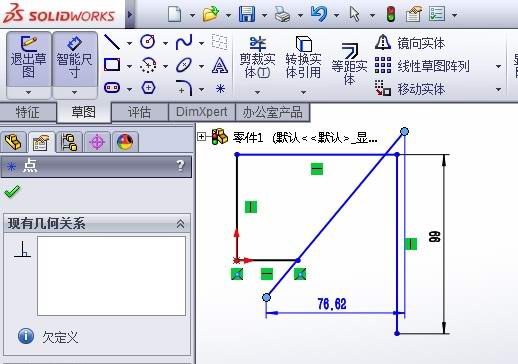Viewport: 518px width, 364px height.
Task: Open the DimXpertManager panel tab
Action: click(97, 142)
